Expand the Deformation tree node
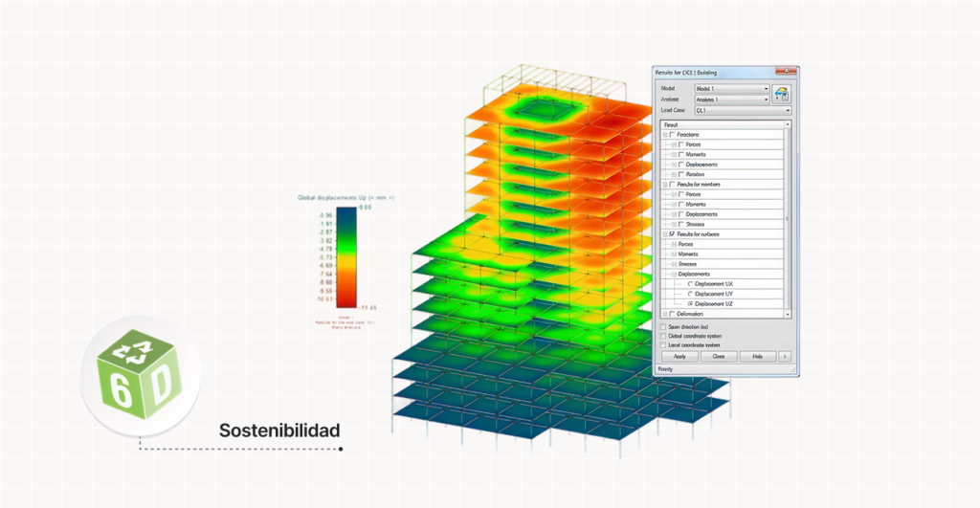This screenshot has height=508, width=980. click(x=666, y=314)
